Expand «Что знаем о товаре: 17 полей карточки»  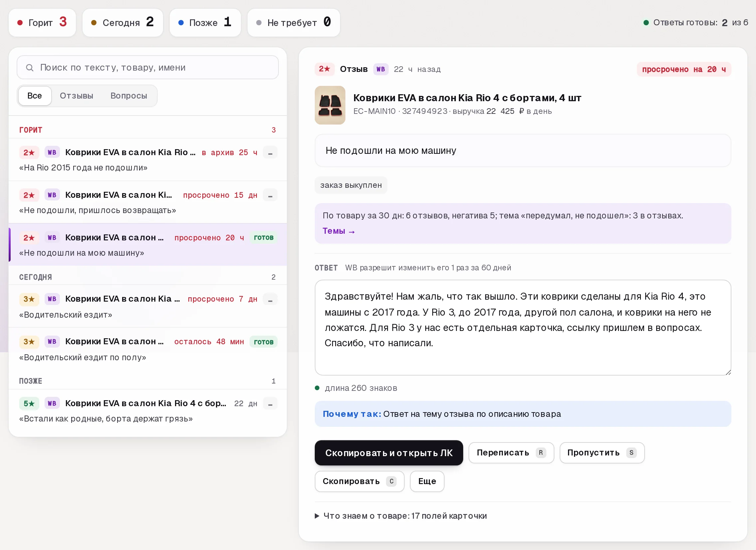[401, 516]
